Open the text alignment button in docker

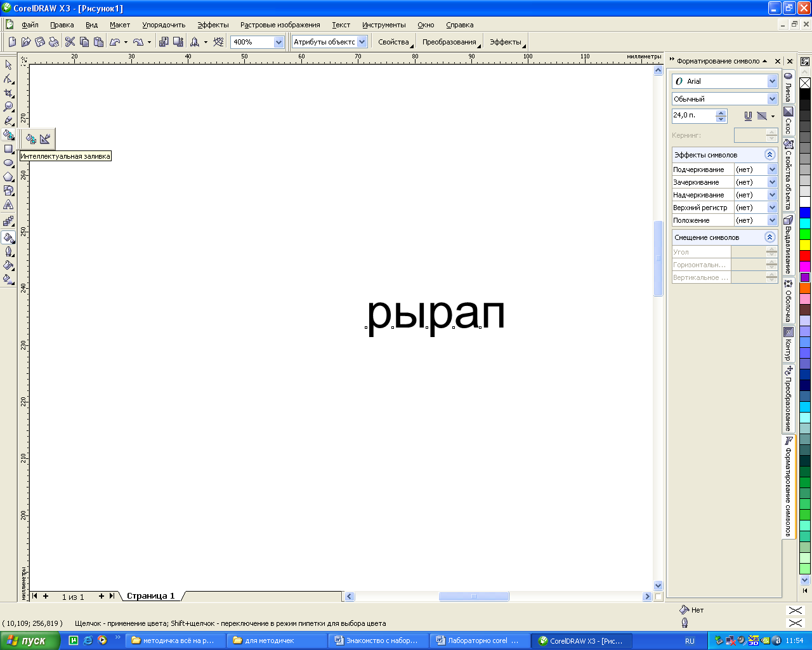[762, 116]
